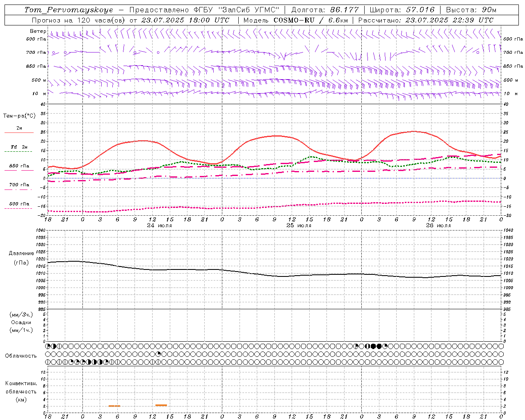Click the 25 июля date label
Viewport: 525px width, 420px height.
299,226
